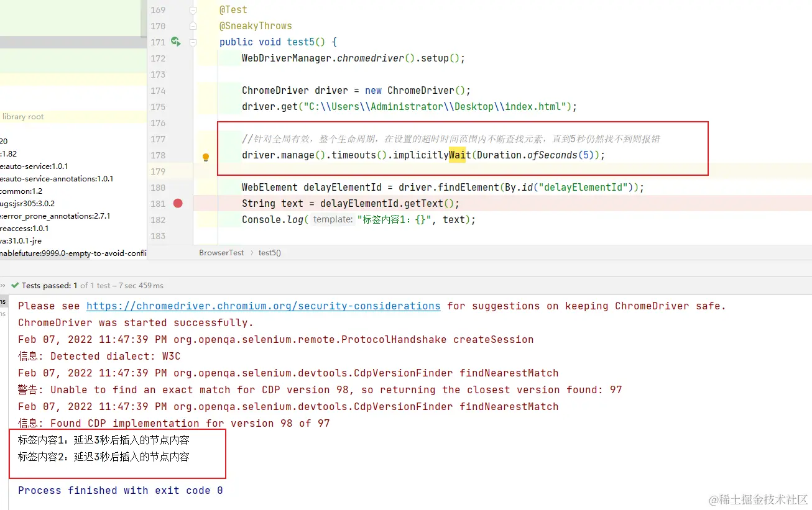The height and width of the screenshot is (510, 812).
Task: Select the auto-service-annotations:1.0.1 library entry
Action: (x=57, y=179)
